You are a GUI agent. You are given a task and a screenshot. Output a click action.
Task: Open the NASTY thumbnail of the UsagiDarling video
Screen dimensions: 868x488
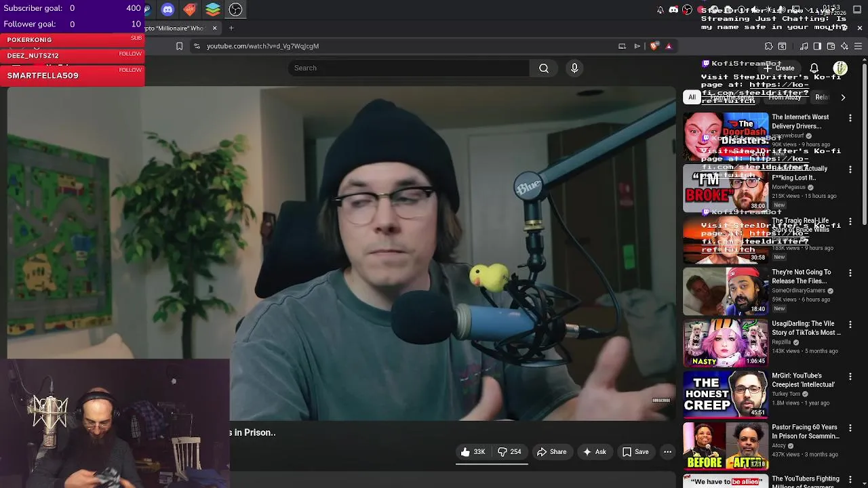tap(726, 343)
